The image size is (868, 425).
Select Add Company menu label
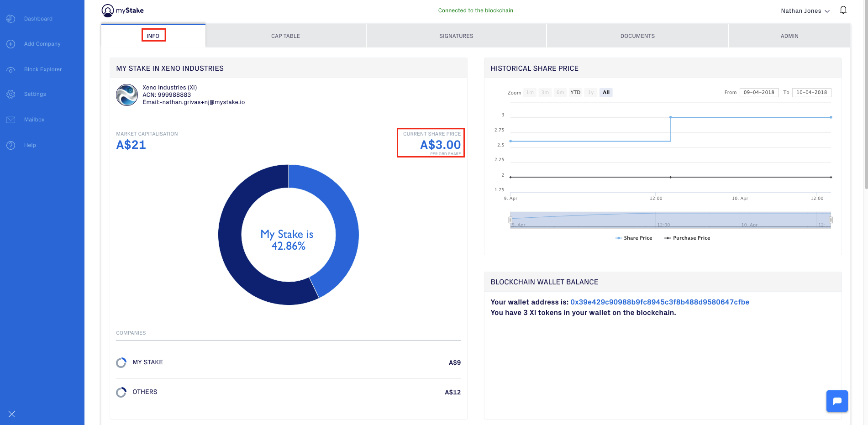[x=42, y=44]
